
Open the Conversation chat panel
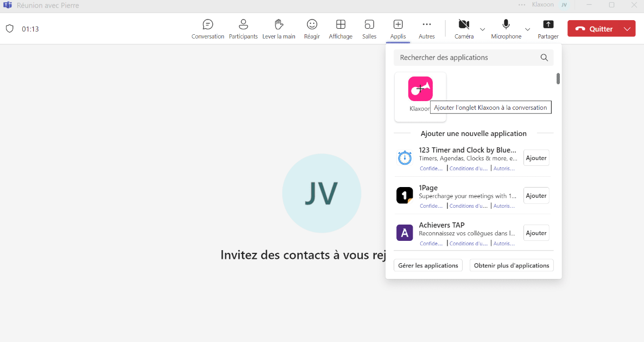207,29
